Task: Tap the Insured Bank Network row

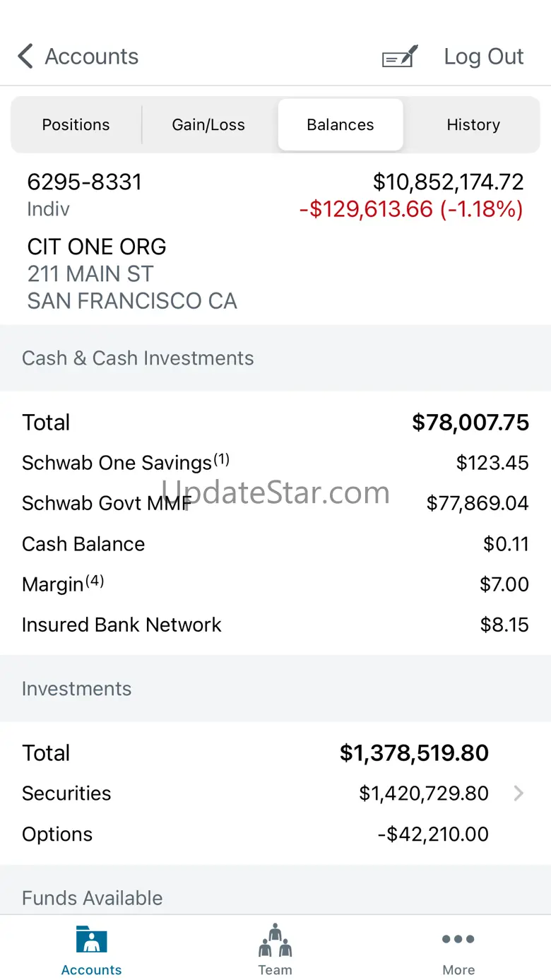Action: tap(275, 625)
